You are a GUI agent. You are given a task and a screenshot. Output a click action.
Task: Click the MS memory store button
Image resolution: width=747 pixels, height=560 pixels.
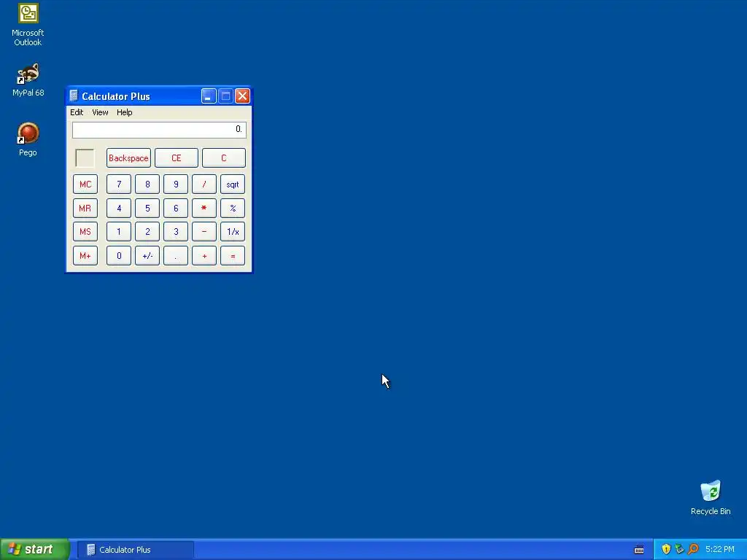click(x=85, y=232)
